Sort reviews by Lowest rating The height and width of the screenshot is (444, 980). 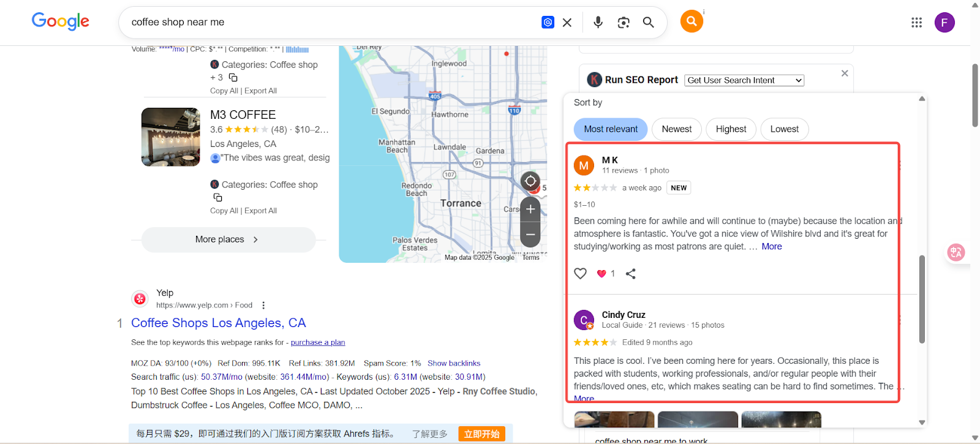click(784, 129)
